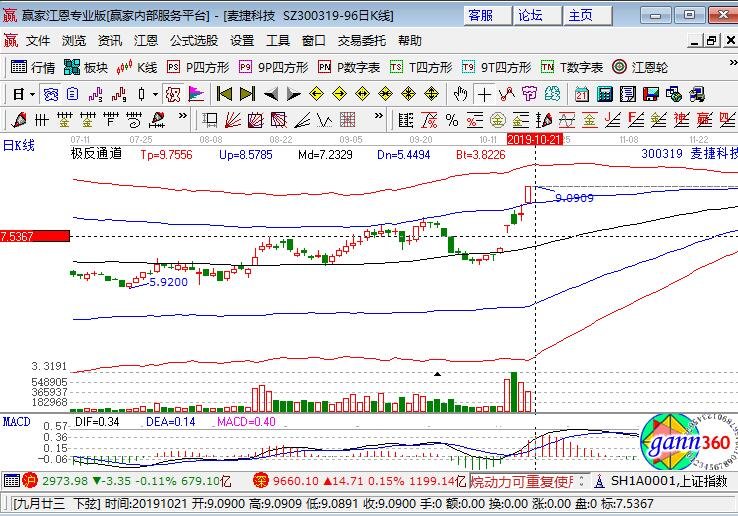The image size is (738, 516).
Task: Open the 9P四方形 tool
Action: click(273, 67)
